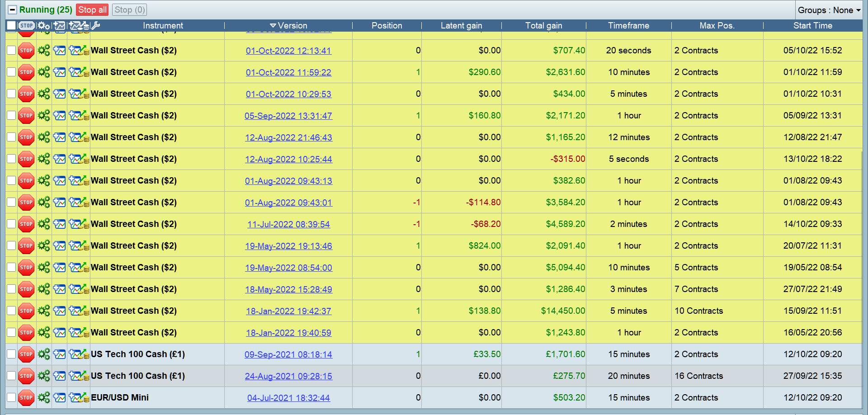The height and width of the screenshot is (415, 868).
Task: Check the box for version 01-Aug-2022 09:43:13
Action: click(x=11, y=181)
